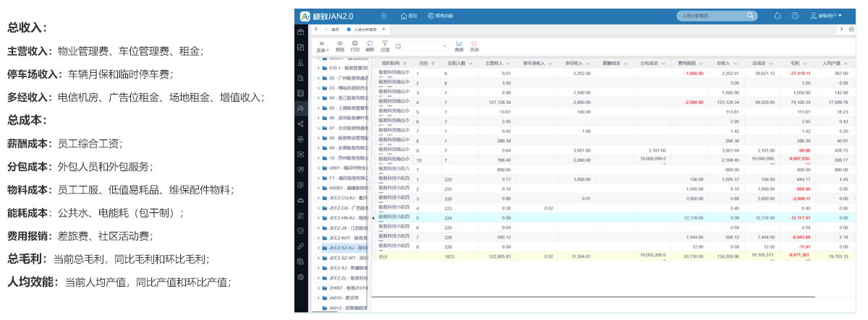Click the shield icon in left sidebar
Screen dimensions: 868x320
[x=300, y=230]
